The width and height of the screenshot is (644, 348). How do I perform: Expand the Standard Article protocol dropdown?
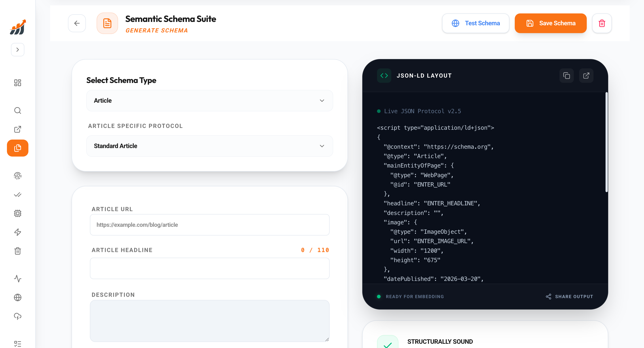click(210, 146)
